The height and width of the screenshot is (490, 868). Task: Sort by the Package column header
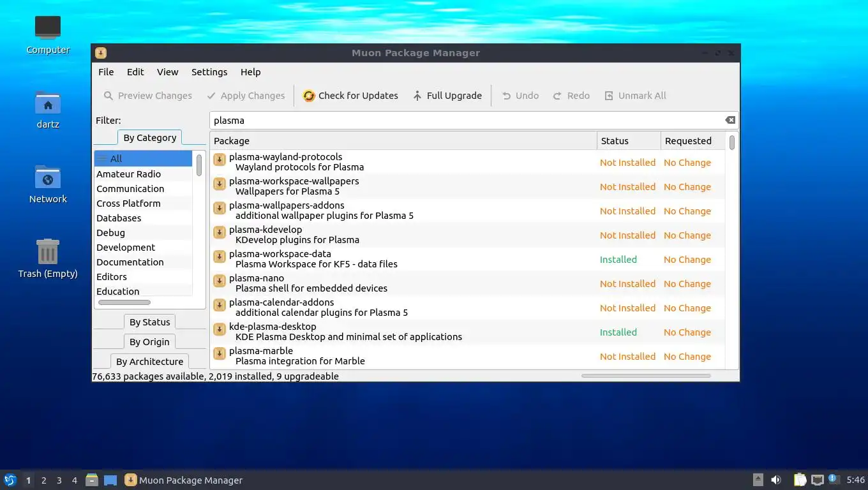[403, 141]
